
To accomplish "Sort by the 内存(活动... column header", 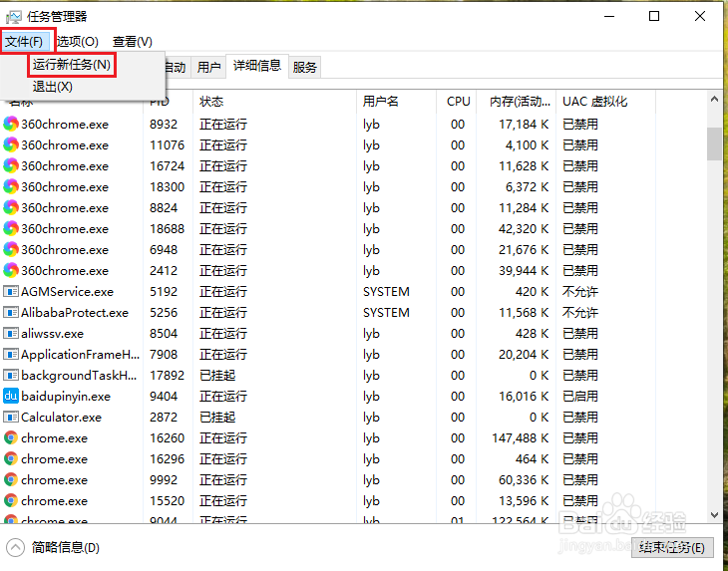I will pos(517,102).
